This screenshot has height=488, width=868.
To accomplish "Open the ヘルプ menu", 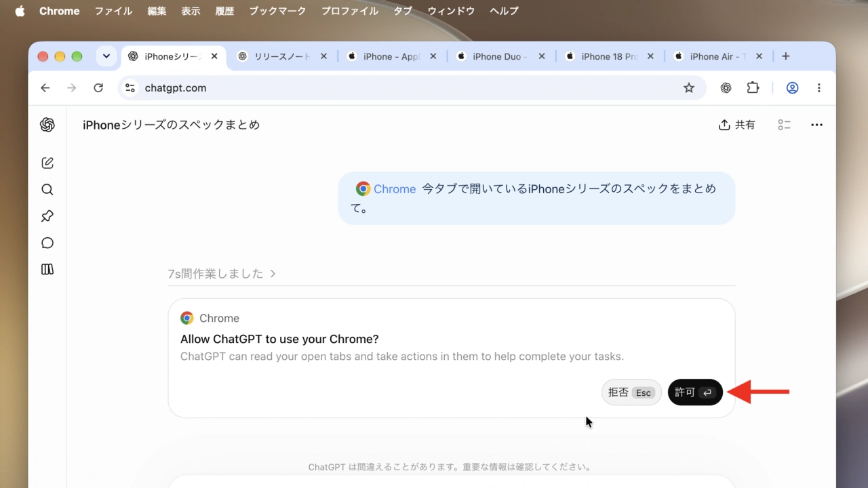I will (x=504, y=11).
